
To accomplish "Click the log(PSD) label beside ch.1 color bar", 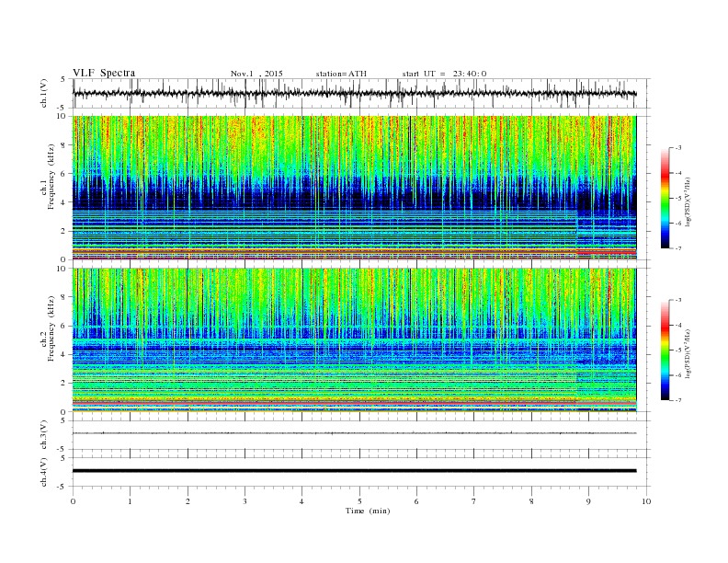I will 688,202.
